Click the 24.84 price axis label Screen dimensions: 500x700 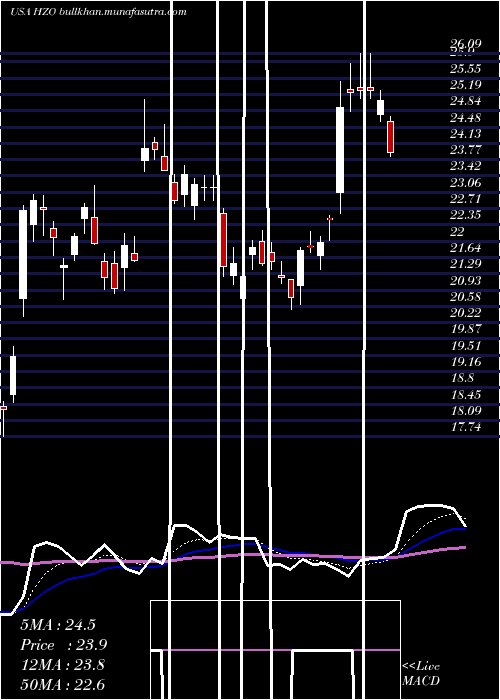coord(465,101)
